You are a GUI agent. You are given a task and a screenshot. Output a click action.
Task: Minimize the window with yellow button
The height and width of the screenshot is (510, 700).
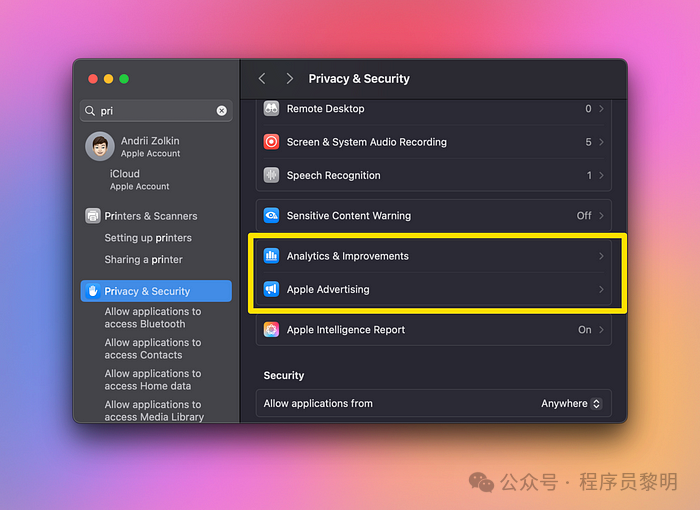[x=108, y=79]
